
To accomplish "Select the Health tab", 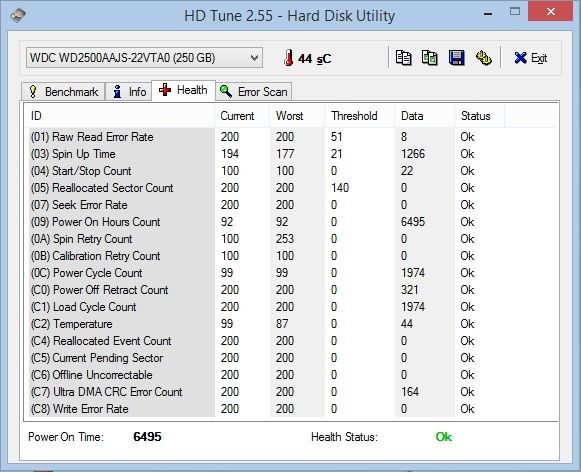I will 183,90.
